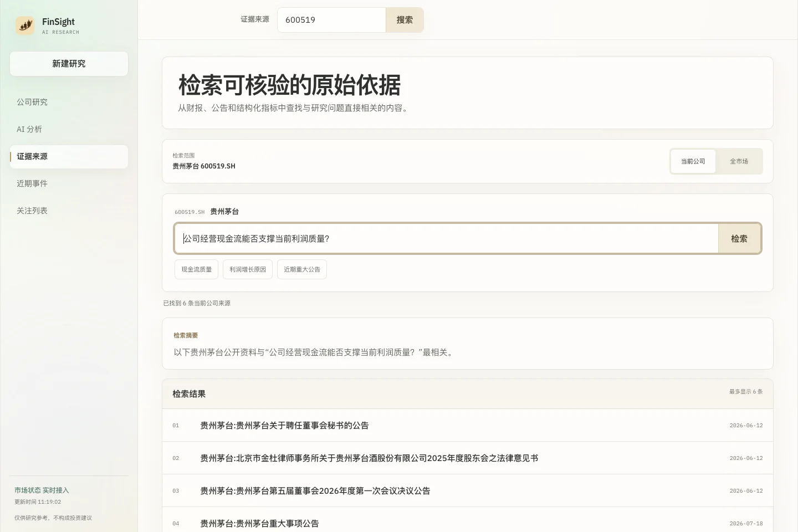
Task: Click the 2026-06-12 date on result 02
Action: coord(746,458)
